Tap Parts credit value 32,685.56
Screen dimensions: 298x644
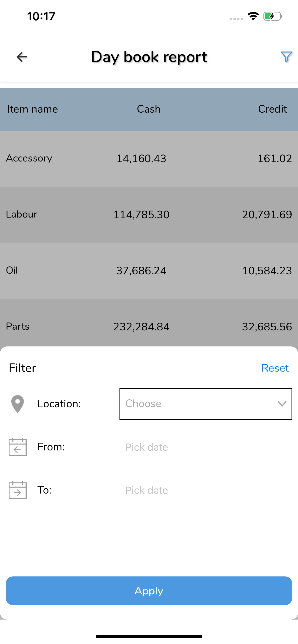[267, 327]
